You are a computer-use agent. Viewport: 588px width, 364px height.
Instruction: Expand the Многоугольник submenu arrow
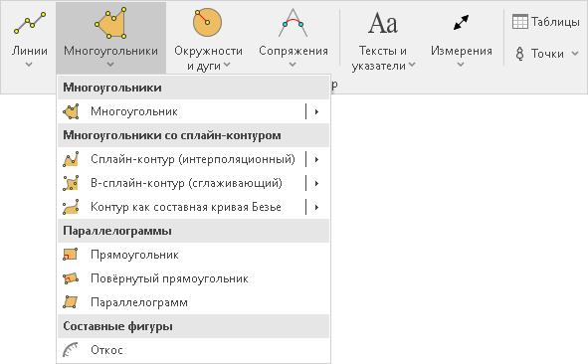click(316, 111)
